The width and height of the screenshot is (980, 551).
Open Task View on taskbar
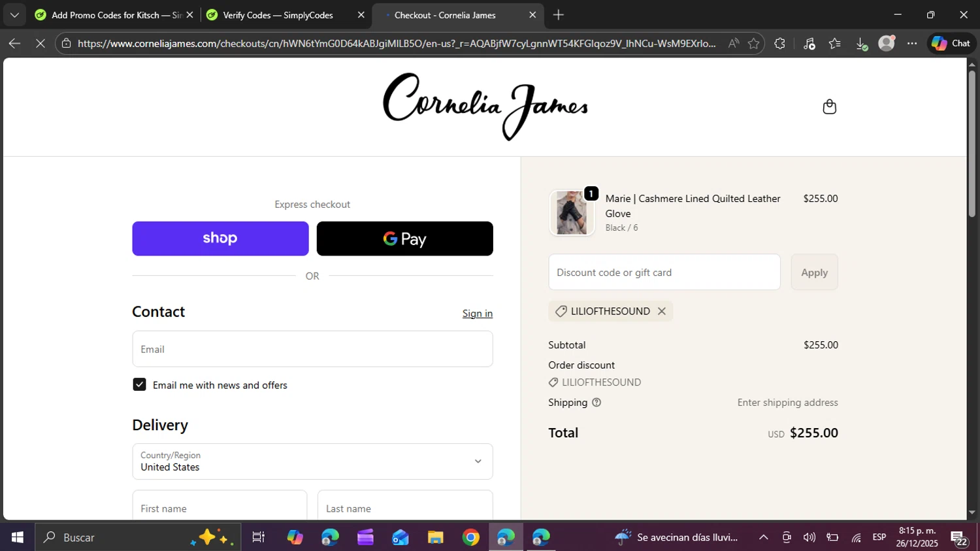click(259, 537)
